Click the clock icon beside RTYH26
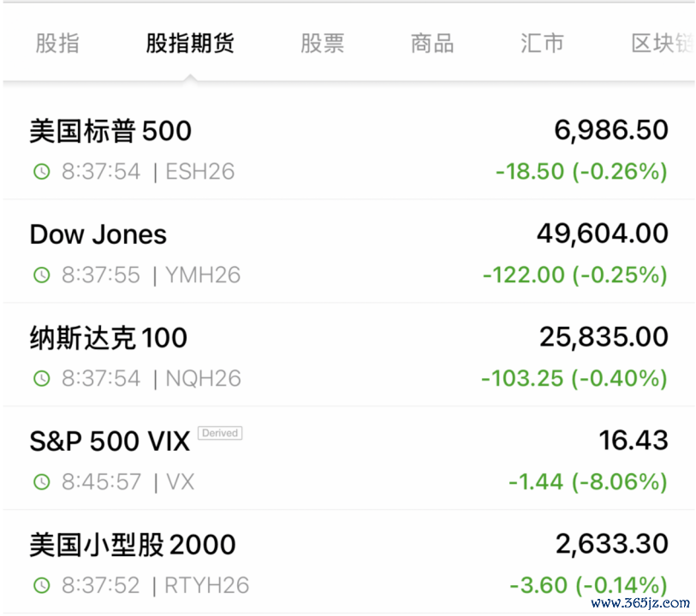The width and height of the screenshot is (696, 616). tap(41, 586)
